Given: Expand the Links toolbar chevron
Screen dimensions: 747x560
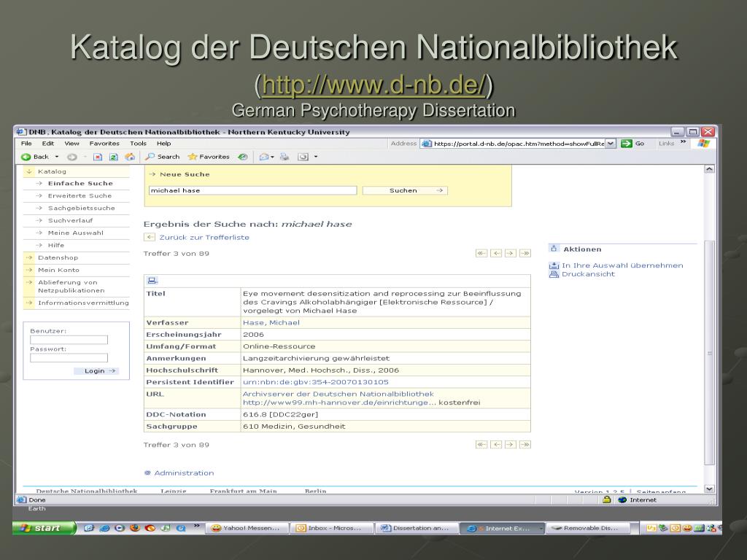Looking at the screenshot, I should click(683, 142).
